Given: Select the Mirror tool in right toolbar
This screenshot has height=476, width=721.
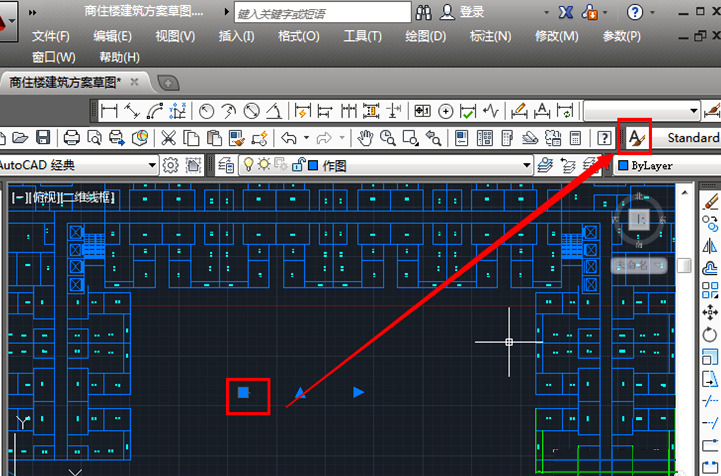Looking at the screenshot, I should tap(711, 246).
